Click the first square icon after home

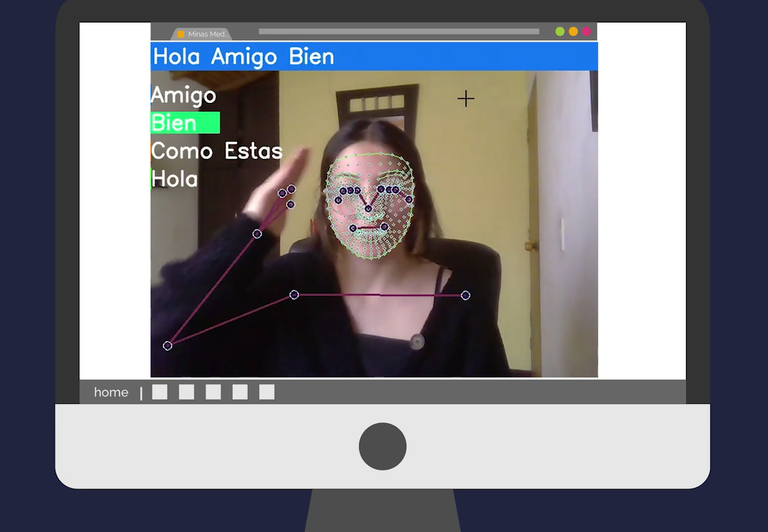click(160, 392)
